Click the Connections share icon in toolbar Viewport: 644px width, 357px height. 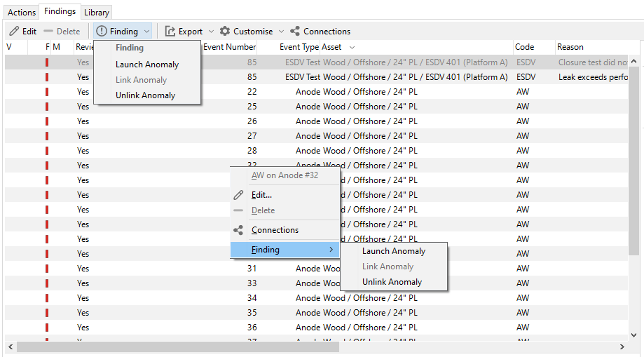click(295, 32)
